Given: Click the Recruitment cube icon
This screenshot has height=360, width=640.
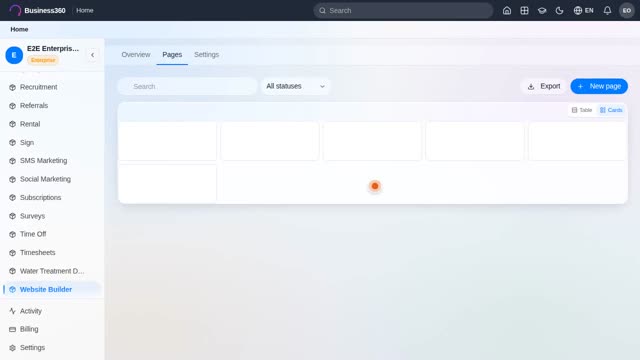Looking at the screenshot, I should click(x=12, y=87).
